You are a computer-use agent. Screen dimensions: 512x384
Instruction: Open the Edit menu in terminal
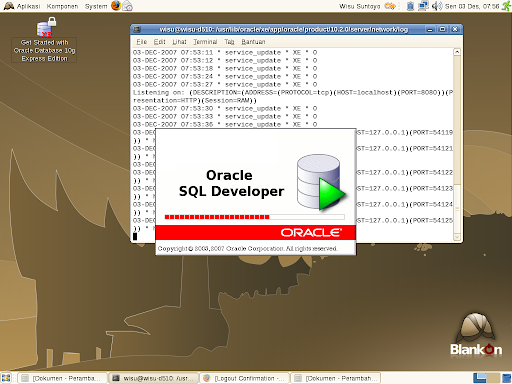pyautogui.click(x=159, y=42)
